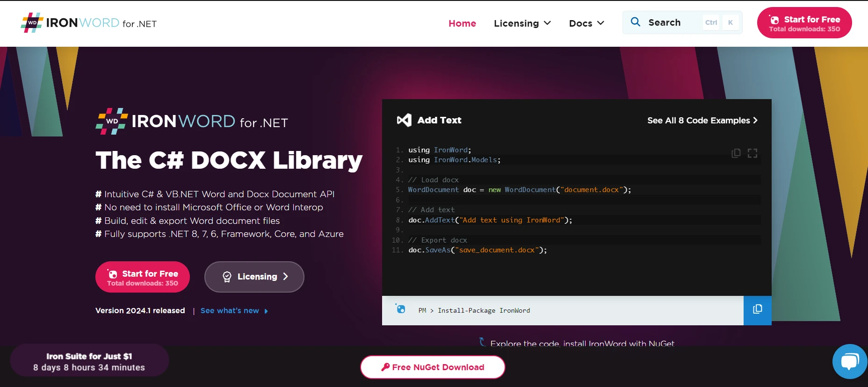Viewport: 868px width, 387px height.
Task: Click the IronWord logo in the header
Action: pos(89,23)
